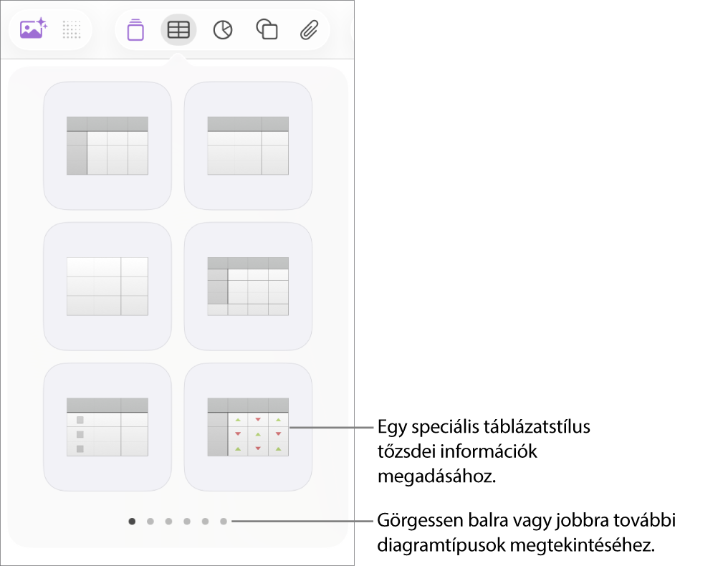Image resolution: width=728 pixels, height=566 pixels.
Task: Click the dotted grid icon
Action: click(72, 29)
